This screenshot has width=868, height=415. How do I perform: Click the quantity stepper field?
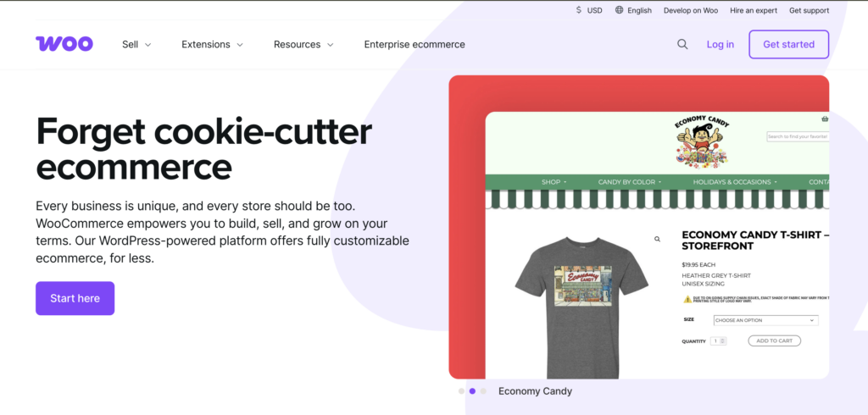pos(719,341)
